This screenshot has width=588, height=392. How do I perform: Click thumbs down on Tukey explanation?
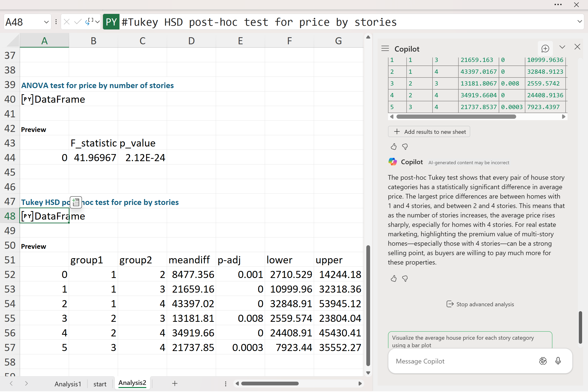pyautogui.click(x=405, y=278)
